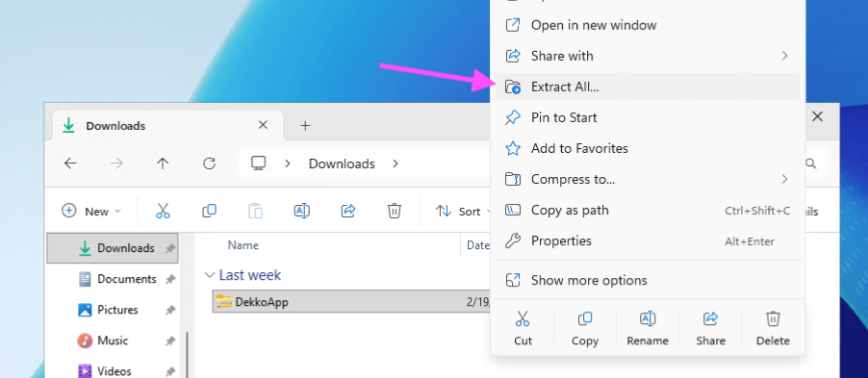Screen dimensions: 868x378
Task: Click the toolbar Cut scissors icon
Action: pos(163,211)
